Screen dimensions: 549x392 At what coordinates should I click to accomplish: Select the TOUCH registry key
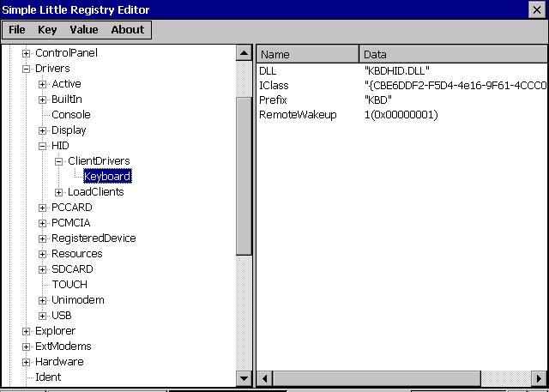pyautogui.click(x=69, y=285)
